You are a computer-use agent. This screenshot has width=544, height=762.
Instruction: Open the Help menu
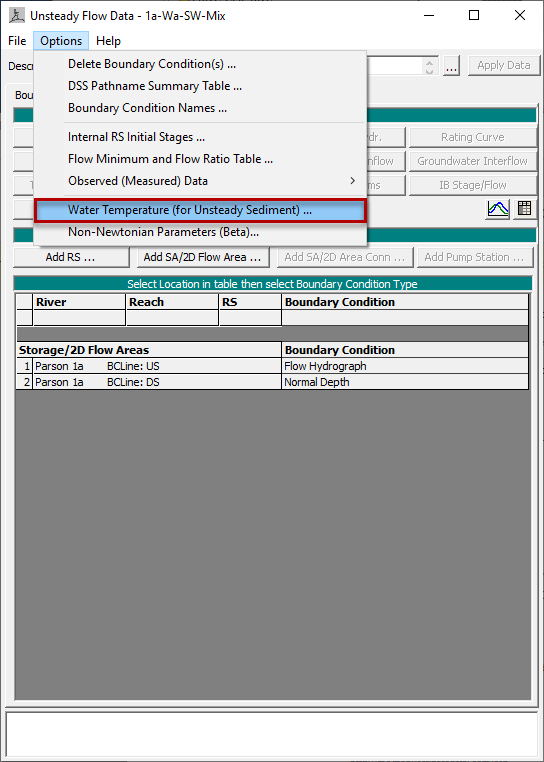tap(108, 41)
